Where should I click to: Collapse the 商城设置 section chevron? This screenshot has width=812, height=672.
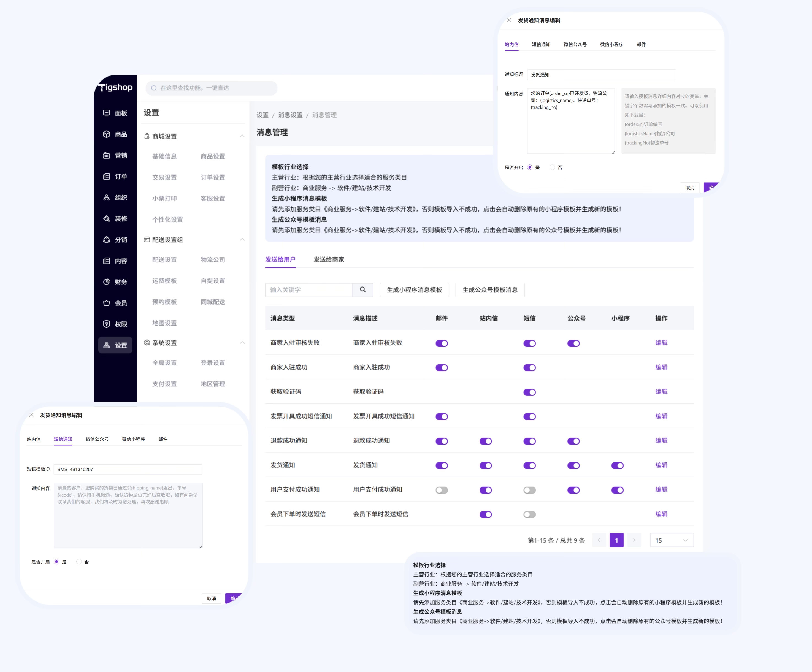242,136
